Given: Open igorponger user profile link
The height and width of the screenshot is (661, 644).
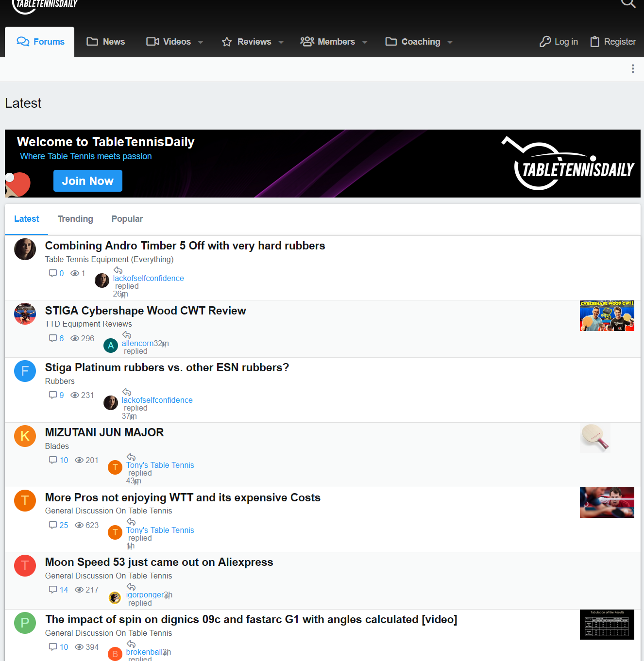Looking at the screenshot, I should (145, 595).
